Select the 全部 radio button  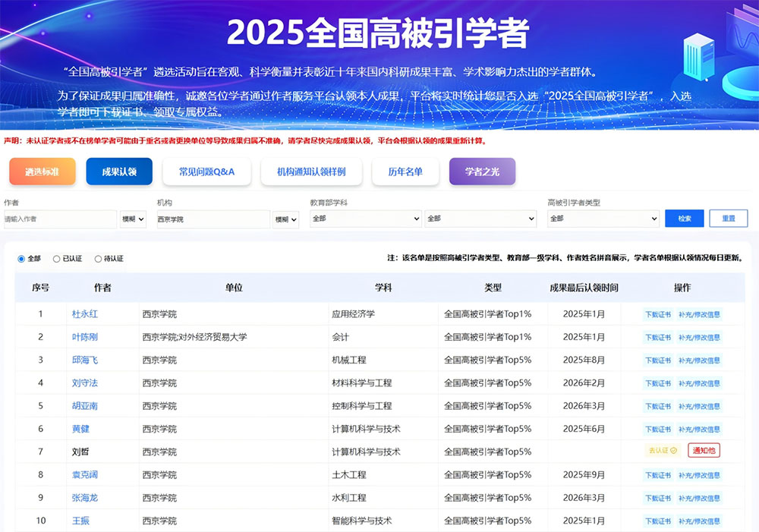point(21,259)
